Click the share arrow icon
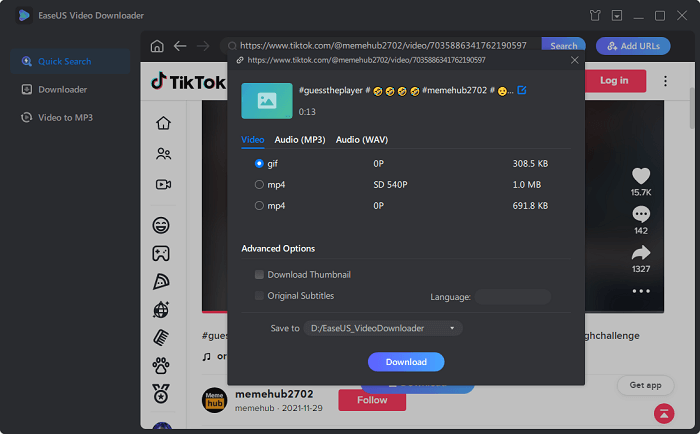The width and height of the screenshot is (700, 434). [x=641, y=253]
